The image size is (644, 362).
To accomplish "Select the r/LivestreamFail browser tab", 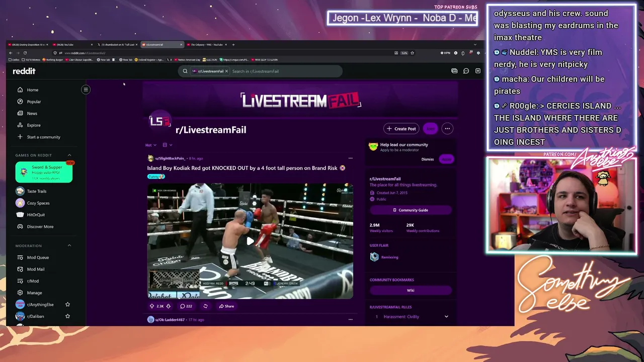I will [162, 45].
